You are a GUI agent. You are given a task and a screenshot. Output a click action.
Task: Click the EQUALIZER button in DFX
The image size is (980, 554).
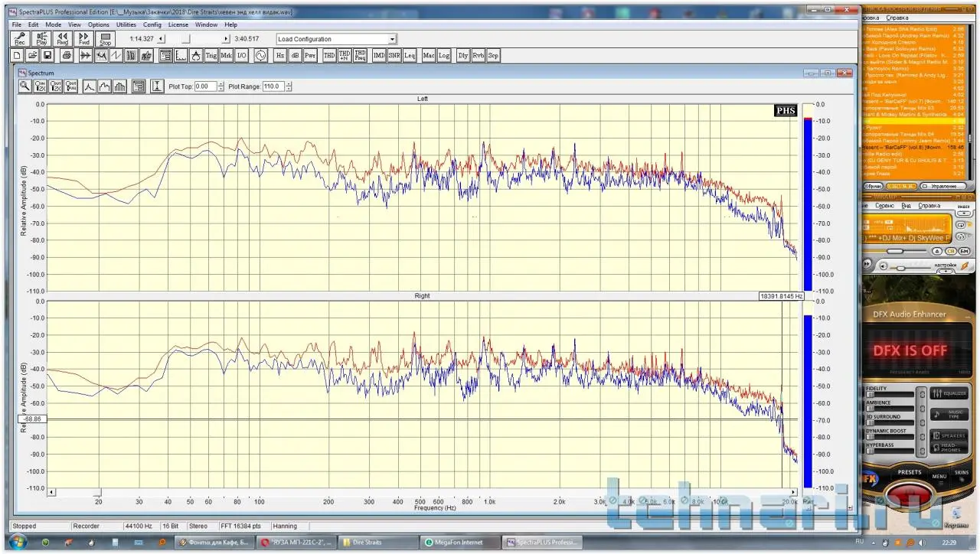949,393
